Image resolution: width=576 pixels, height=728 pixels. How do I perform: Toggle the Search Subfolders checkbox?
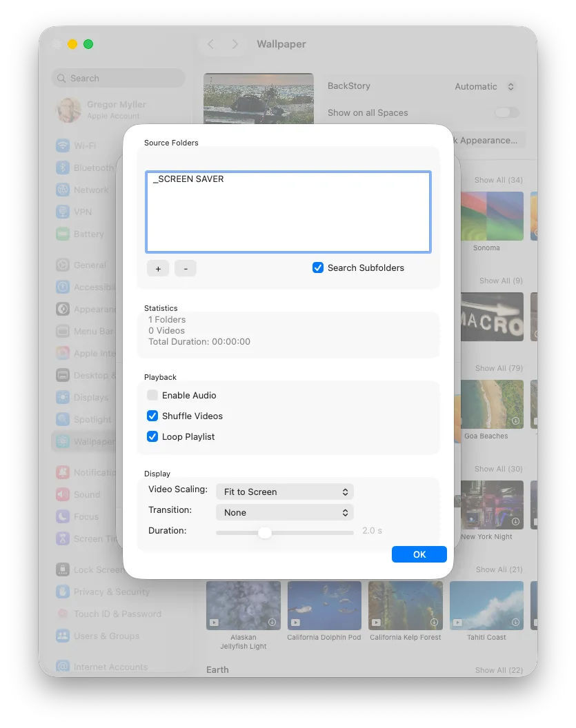point(318,268)
